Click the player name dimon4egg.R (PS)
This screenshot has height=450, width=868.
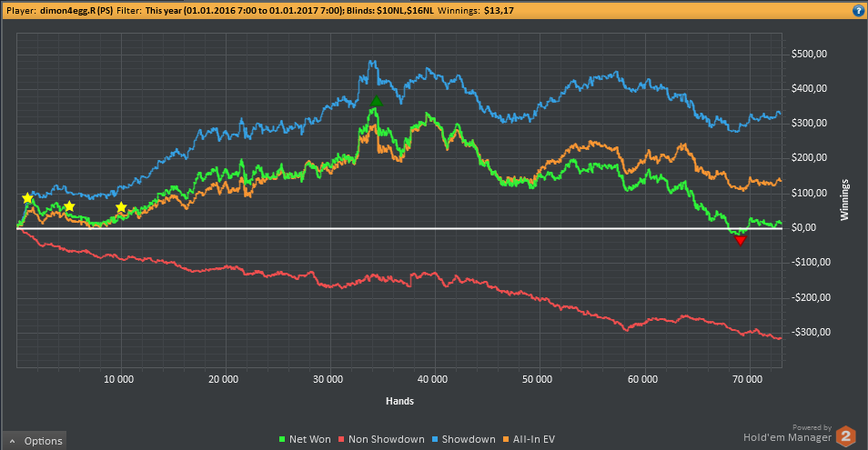coord(76,11)
